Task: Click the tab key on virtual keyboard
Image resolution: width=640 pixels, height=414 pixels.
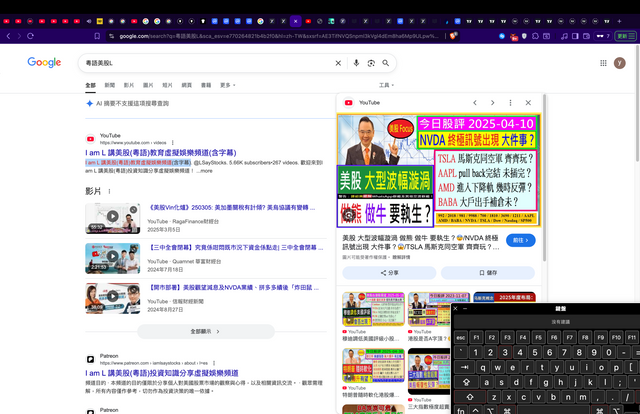Action: pyautogui.click(x=464, y=367)
